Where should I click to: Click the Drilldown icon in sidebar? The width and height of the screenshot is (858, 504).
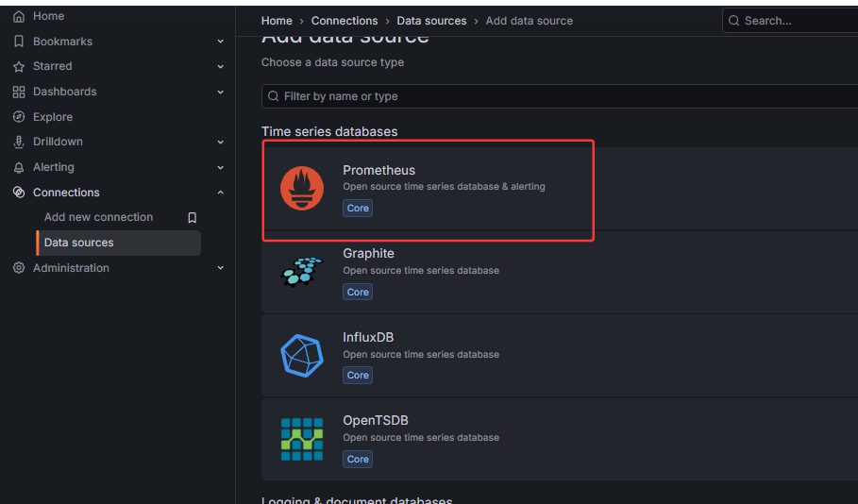coord(19,142)
